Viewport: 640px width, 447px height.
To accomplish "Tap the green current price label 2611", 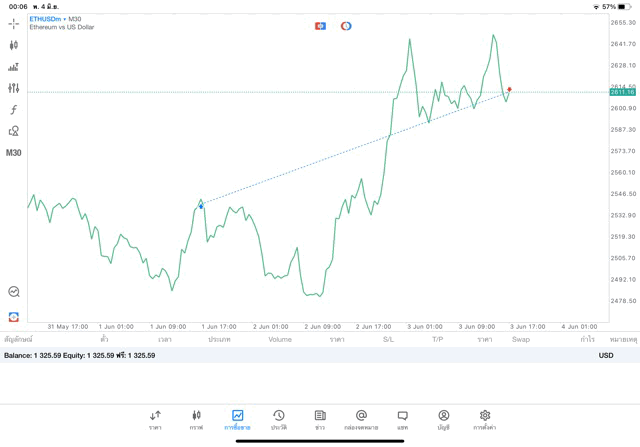I will [622, 92].
